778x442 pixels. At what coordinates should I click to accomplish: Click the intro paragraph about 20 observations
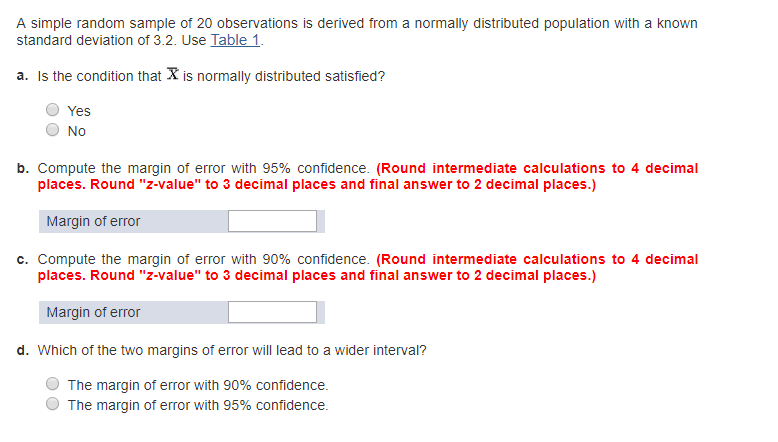[x=357, y=23]
